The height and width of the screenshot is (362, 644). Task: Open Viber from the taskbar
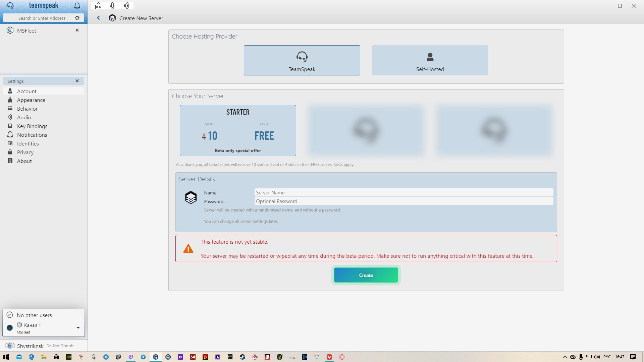[x=131, y=357]
